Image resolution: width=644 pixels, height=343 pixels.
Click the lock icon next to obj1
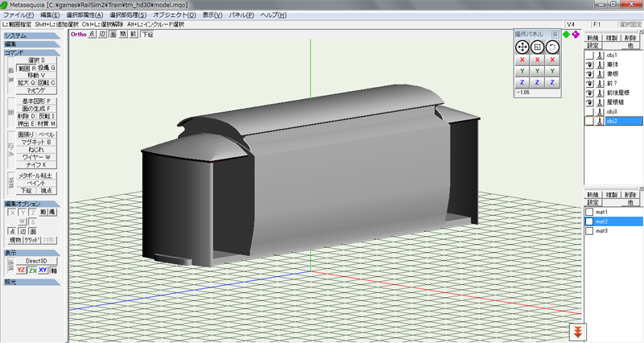pos(600,55)
